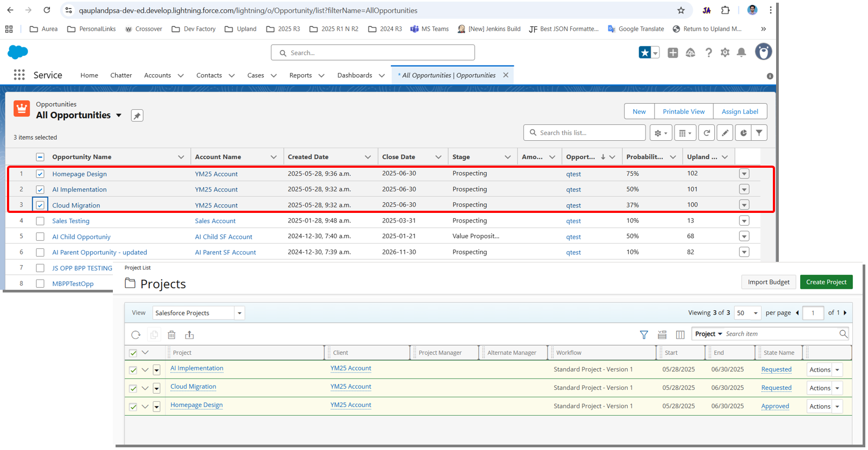The image size is (868, 450).
Task: Open the App Launcher grid icon
Action: (x=19, y=75)
